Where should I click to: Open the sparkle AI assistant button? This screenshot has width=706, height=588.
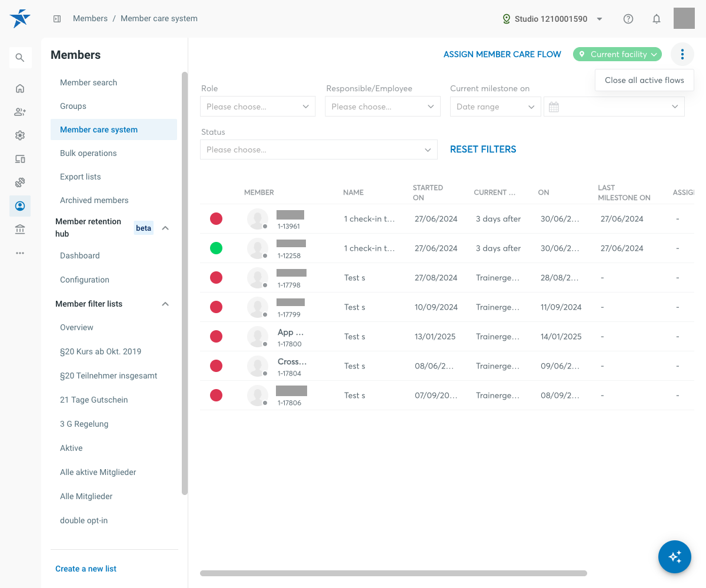pyautogui.click(x=675, y=557)
